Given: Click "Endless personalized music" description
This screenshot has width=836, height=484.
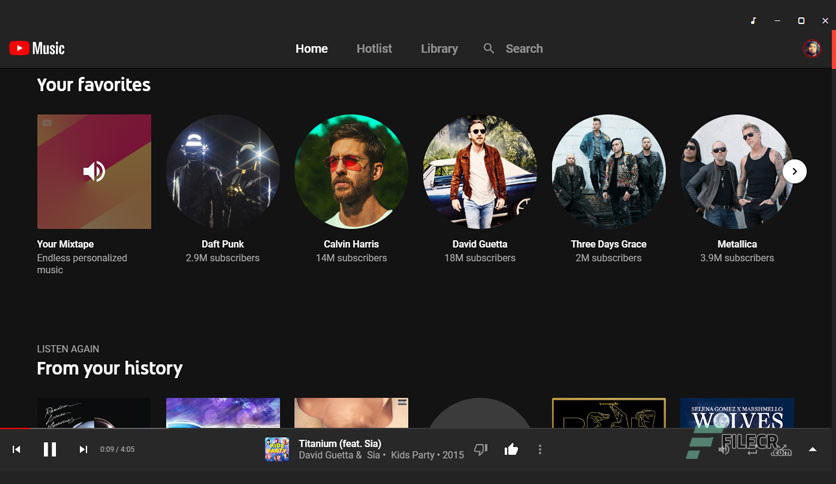Looking at the screenshot, I should pyautogui.click(x=82, y=264).
